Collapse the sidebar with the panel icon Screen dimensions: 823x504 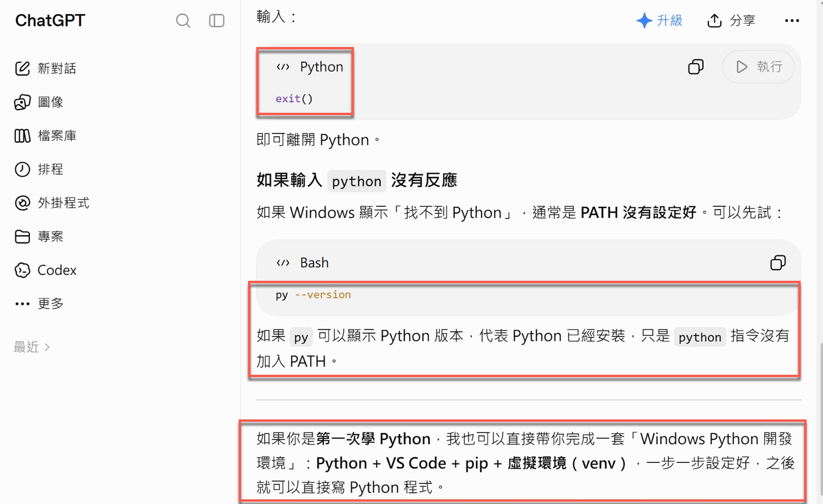click(217, 21)
